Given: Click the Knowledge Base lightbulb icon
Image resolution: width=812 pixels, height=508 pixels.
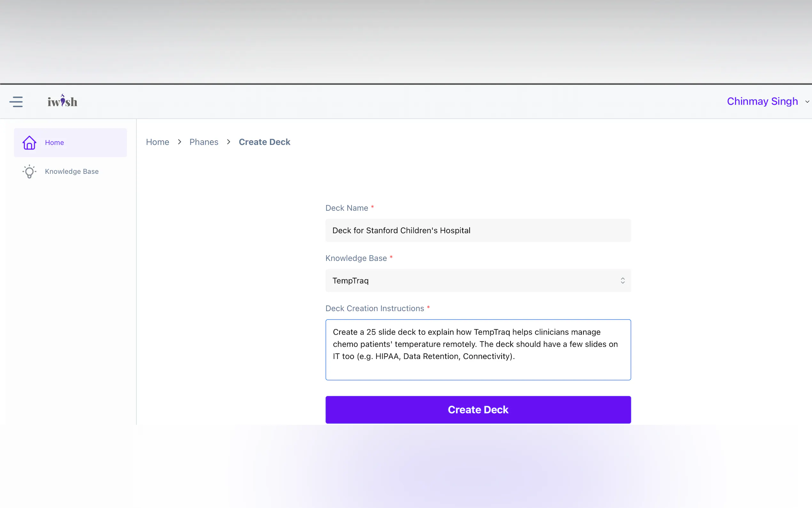Looking at the screenshot, I should point(29,171).
